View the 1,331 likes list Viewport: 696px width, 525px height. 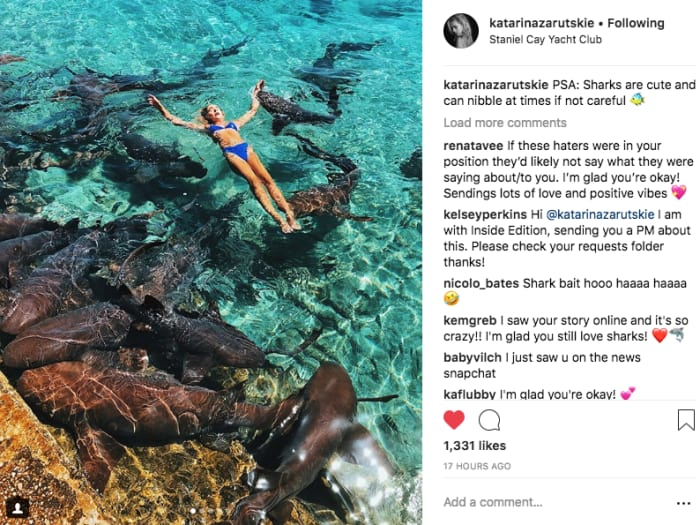pos(475,446)
